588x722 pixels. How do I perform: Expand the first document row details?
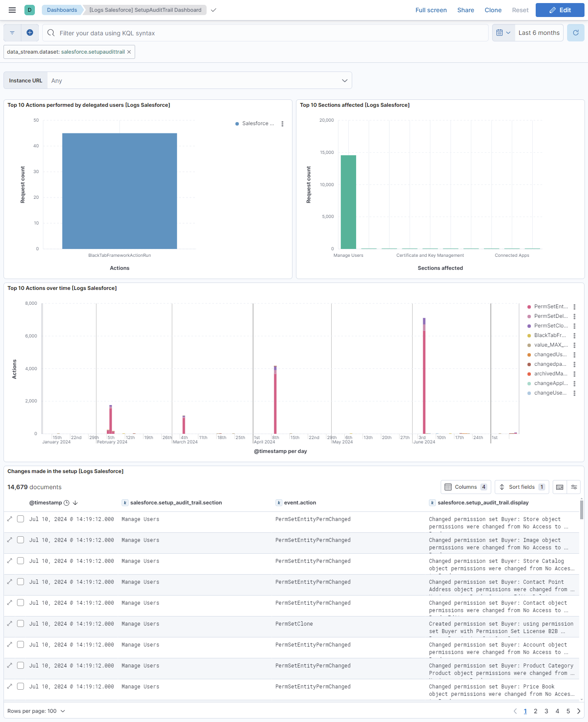tap(10, 519)
